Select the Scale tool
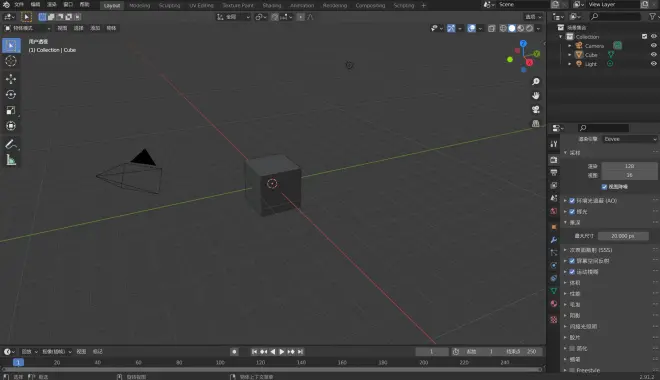The width and height of the screenshot is (660, 380). click(11, 110)
